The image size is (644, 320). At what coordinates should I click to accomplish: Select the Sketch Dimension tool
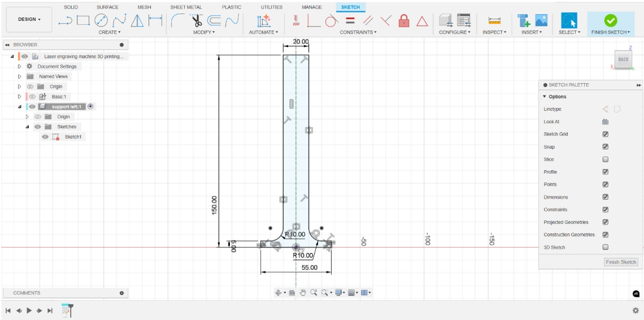pos(155,20)
